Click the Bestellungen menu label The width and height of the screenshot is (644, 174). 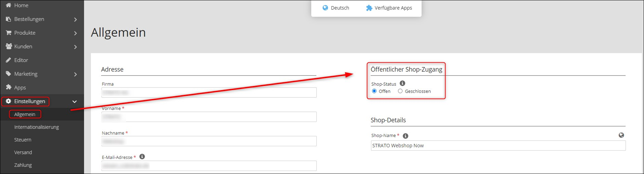29,19
